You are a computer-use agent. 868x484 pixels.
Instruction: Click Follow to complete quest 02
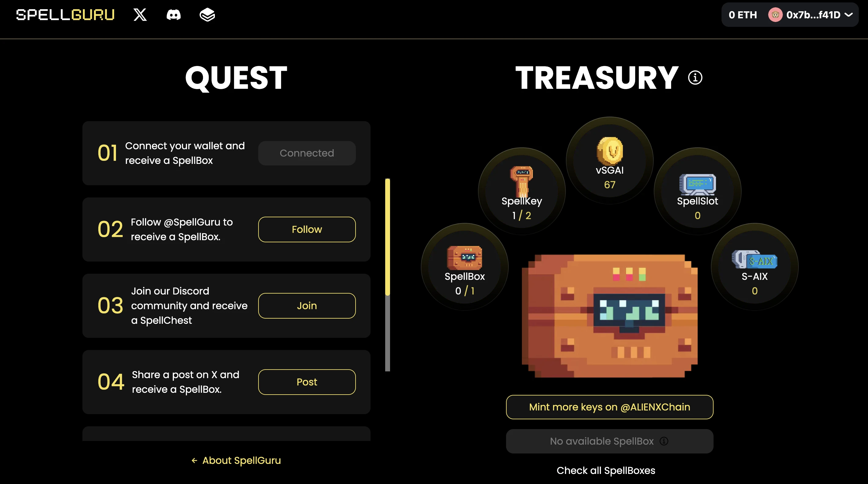click(x=307, y=229)
